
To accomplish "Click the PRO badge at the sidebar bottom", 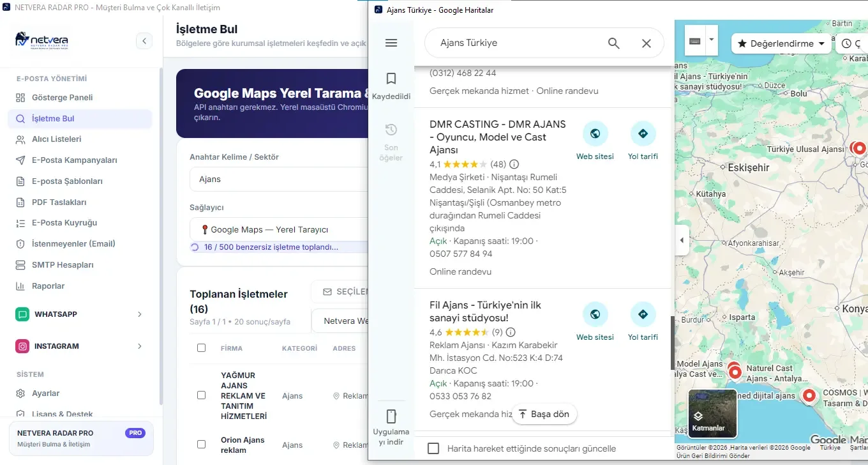I will pos(135,433).
